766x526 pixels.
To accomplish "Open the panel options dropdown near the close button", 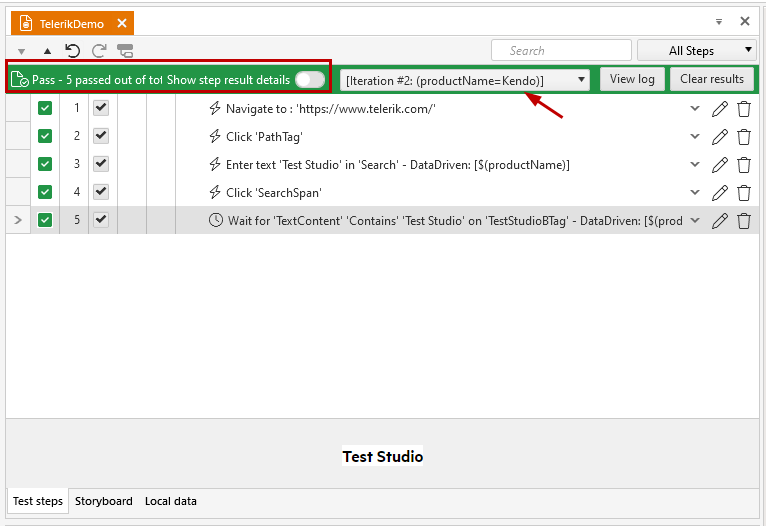I will tap(719, 21).
